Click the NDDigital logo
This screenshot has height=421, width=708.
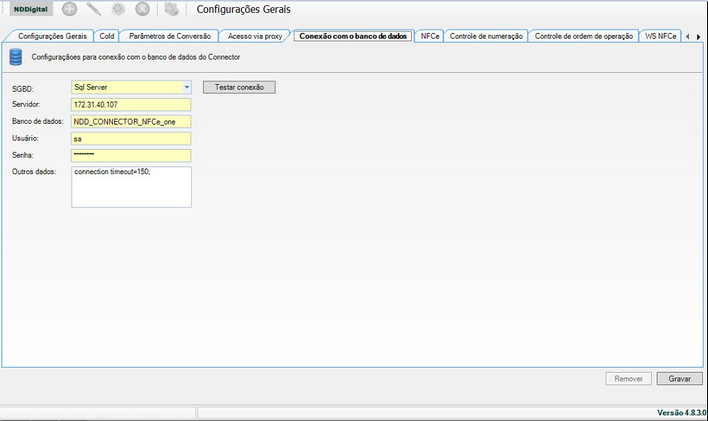tap(28, 10)
